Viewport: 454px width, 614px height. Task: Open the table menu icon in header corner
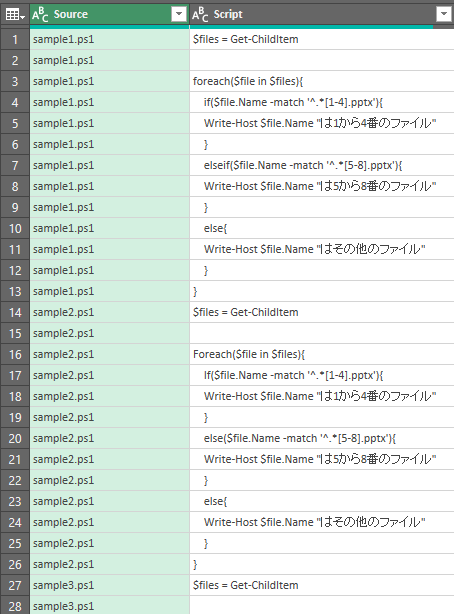[15, 15]
